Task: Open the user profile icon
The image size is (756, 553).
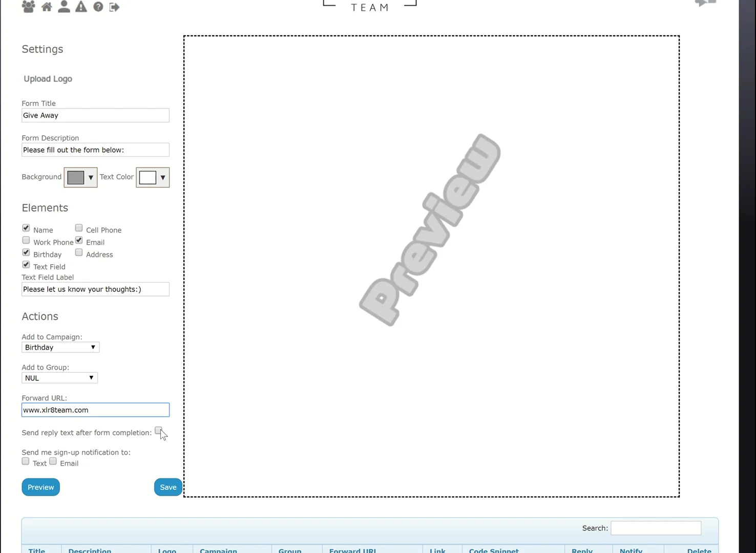Action: click(x=64, y=7)
